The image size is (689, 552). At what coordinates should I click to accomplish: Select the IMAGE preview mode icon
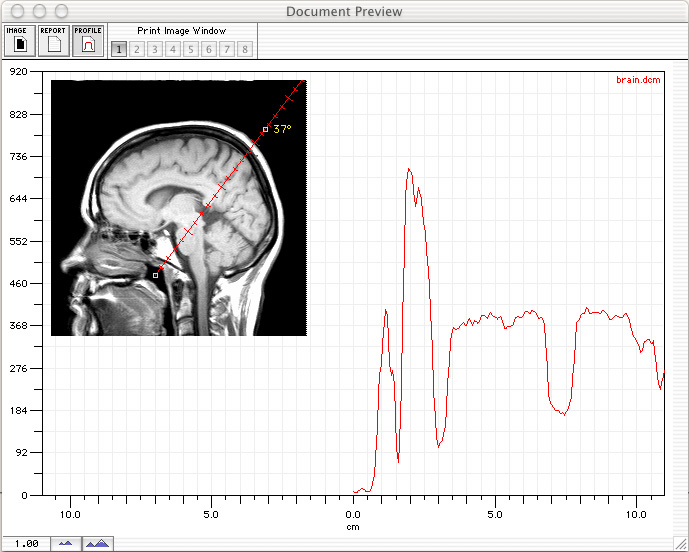tap(19, 41)
